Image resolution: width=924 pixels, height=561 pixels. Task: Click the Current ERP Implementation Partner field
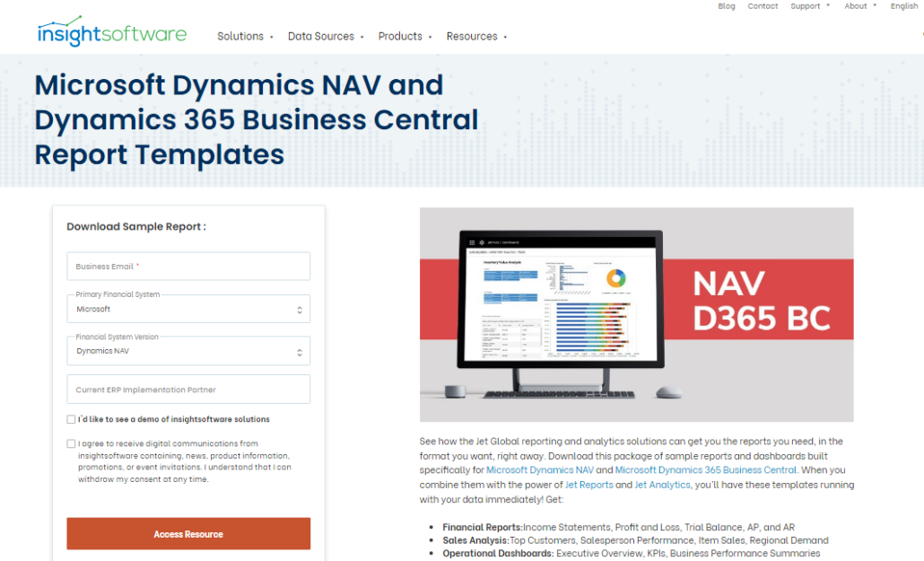point(188,390)
